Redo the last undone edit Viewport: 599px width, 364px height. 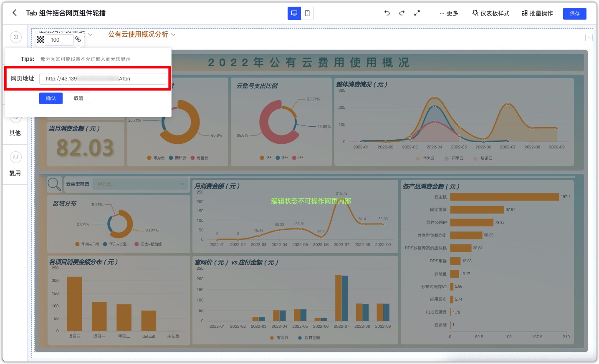[x=402, y=13]
